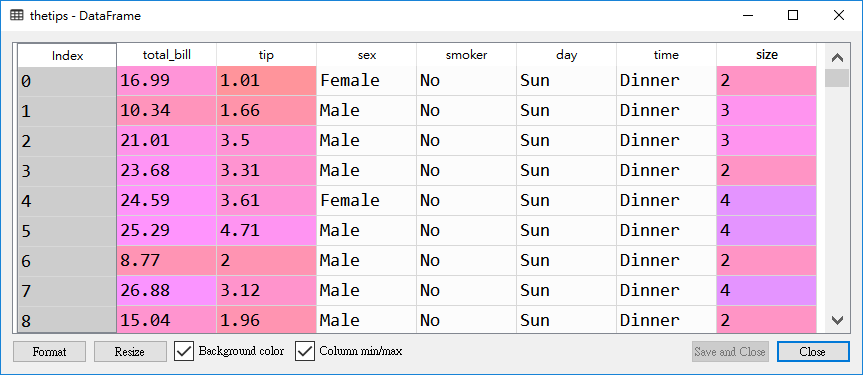Click the size column header
Viewport: 863px width, 375px height.
(766, 55)
